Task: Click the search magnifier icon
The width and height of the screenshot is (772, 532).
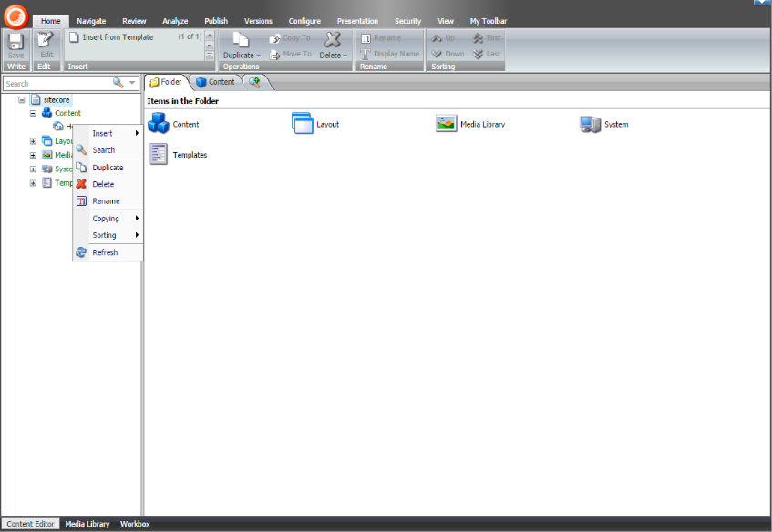Action: coord(118,83)
